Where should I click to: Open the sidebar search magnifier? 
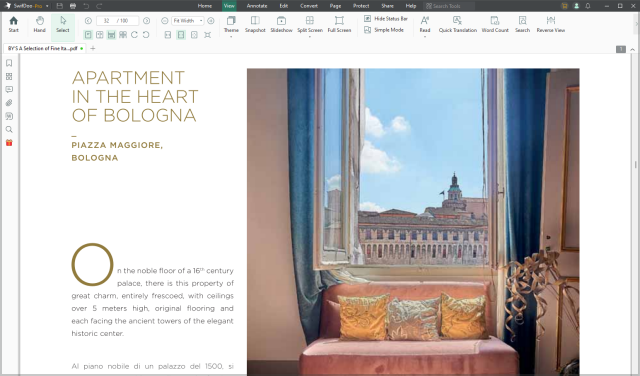click(x=9, y=129)
